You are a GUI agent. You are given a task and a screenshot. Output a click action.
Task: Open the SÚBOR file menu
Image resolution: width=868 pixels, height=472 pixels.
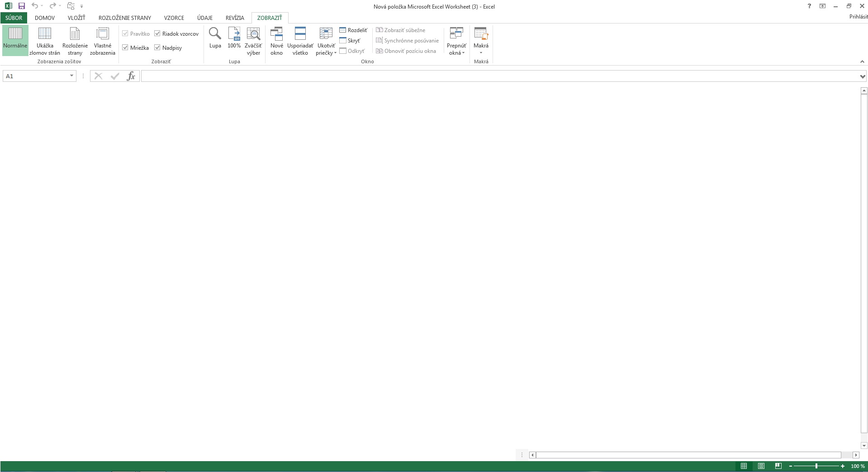click(14, 18)
